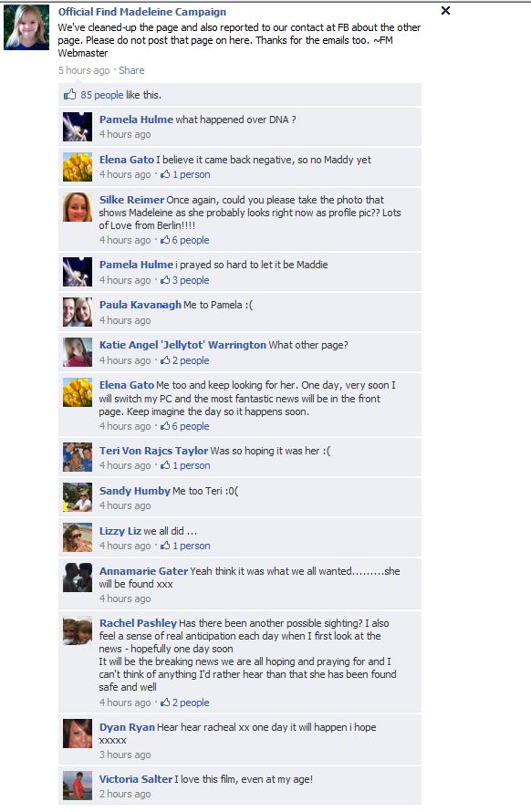Click like icon on Teri Von Rajcs Taylor's comment
531x812 pixels.
[x=165, y=465]
